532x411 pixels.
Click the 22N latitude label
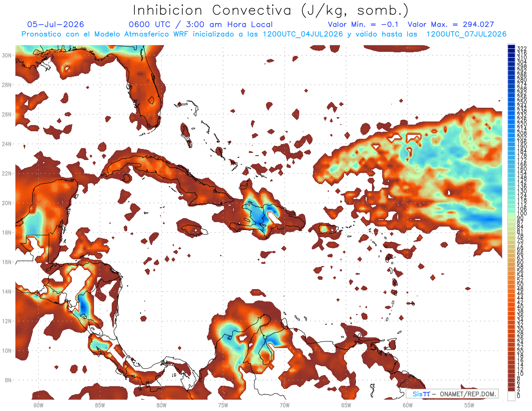coord(6,173)
